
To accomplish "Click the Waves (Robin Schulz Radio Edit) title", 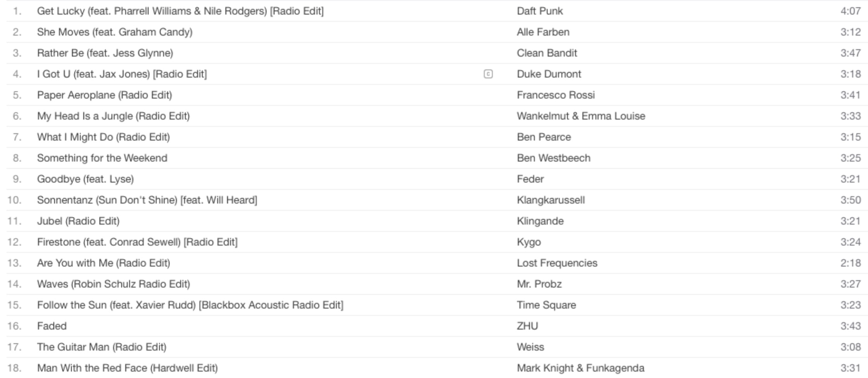I will click(x=114, y=284).
